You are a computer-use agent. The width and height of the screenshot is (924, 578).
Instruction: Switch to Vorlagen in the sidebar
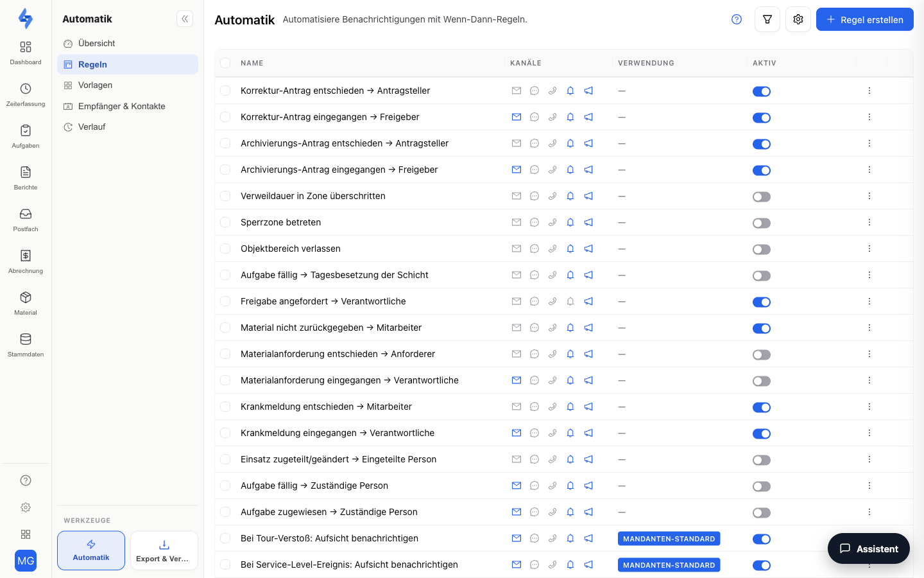coord(128,85)
